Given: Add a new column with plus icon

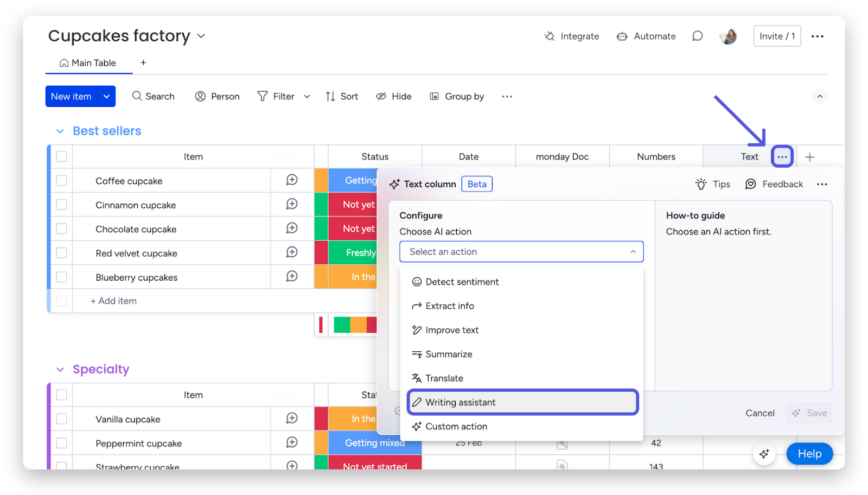Looking at the screenshot, I should [809, 157].
